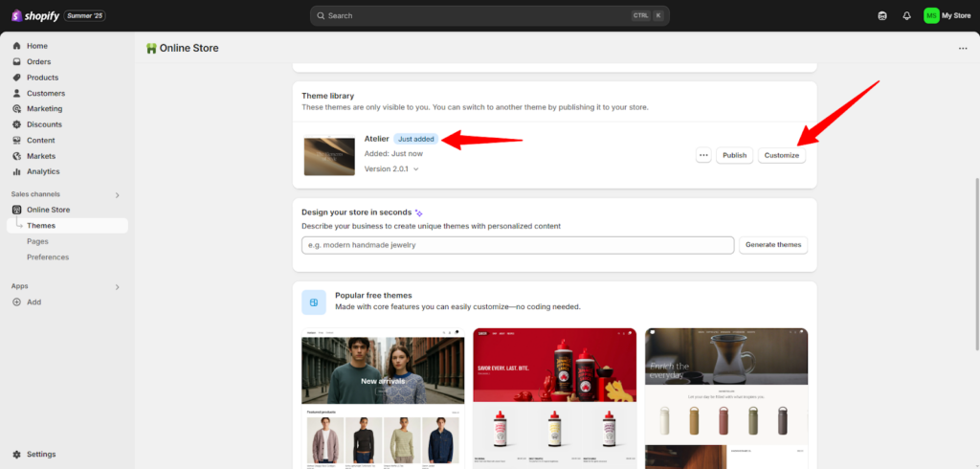Open Preferences under Online Store
Image resolution: width=980 pixels, height=469 pixels.
coord(48,257)
